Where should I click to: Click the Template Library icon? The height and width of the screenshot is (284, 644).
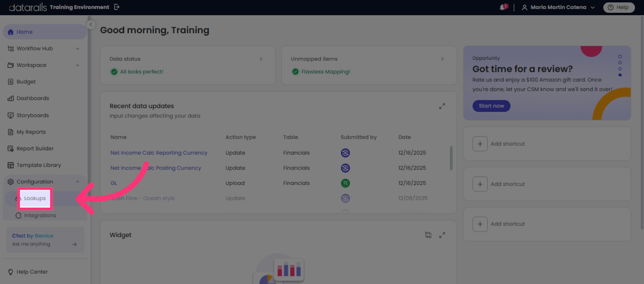[10, 165]
